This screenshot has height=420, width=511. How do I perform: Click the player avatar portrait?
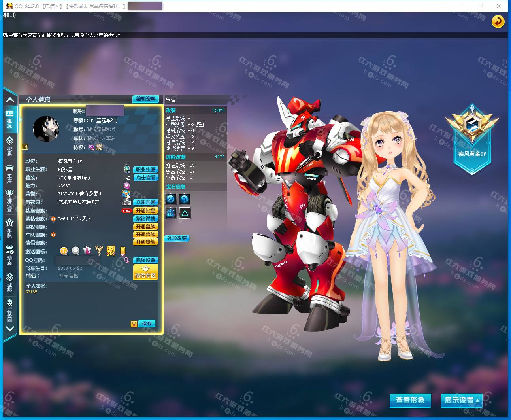click(46, 129)
